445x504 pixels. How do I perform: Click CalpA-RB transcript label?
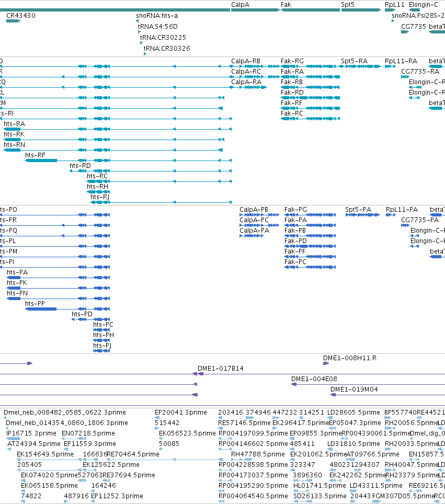(246, 61)
